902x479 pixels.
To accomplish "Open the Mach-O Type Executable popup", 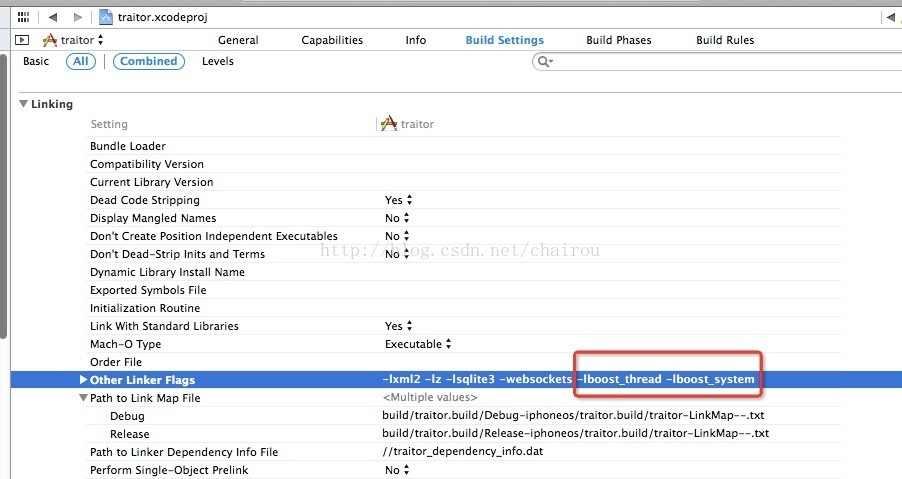I will [418, 344].
